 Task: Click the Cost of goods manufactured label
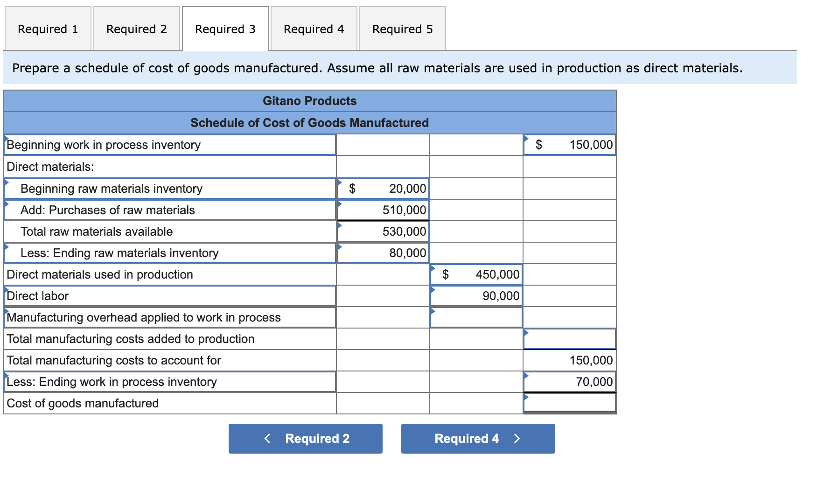point(83,403)
